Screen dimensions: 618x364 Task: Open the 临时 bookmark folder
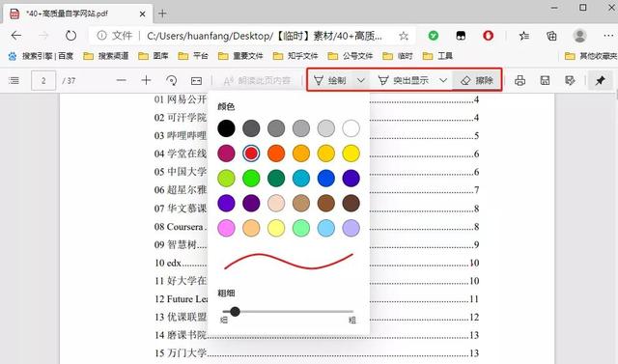click(398, 56)
